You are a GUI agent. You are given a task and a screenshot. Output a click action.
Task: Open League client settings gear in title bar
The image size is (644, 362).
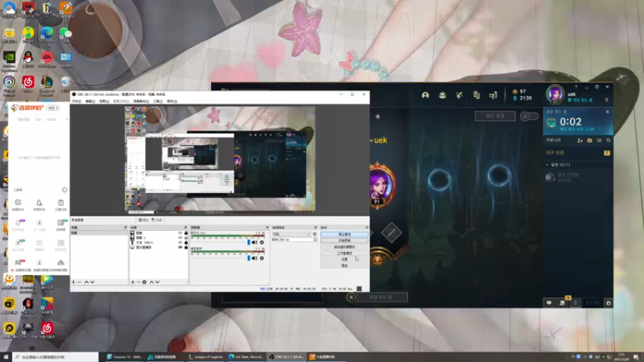(x=597, y=87)
